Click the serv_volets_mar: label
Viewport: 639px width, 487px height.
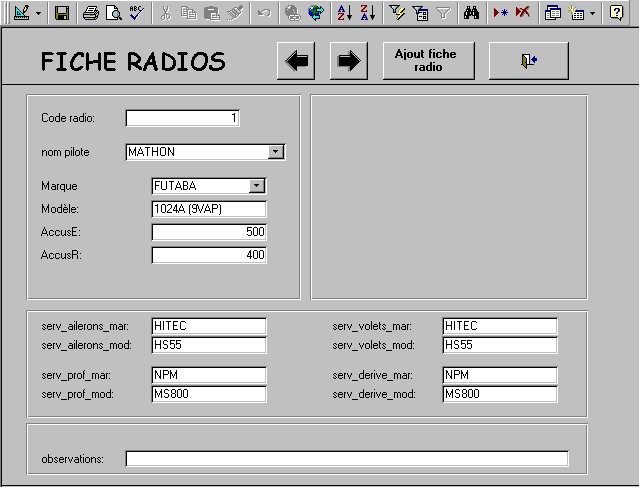(372, 326)
